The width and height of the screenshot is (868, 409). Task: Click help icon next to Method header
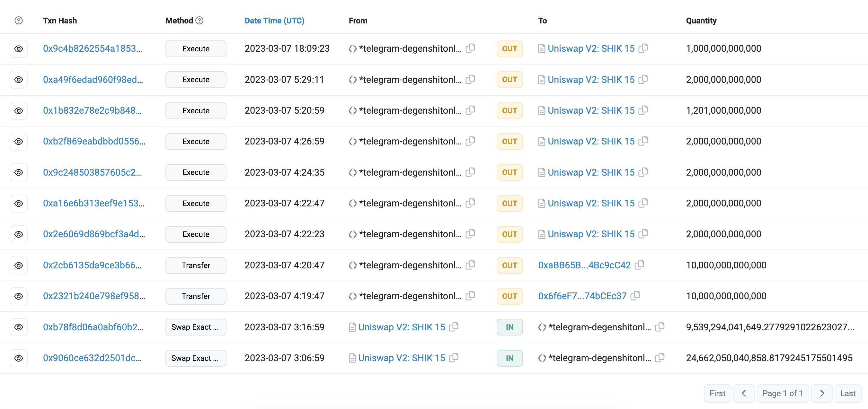(x=199, y=21)
